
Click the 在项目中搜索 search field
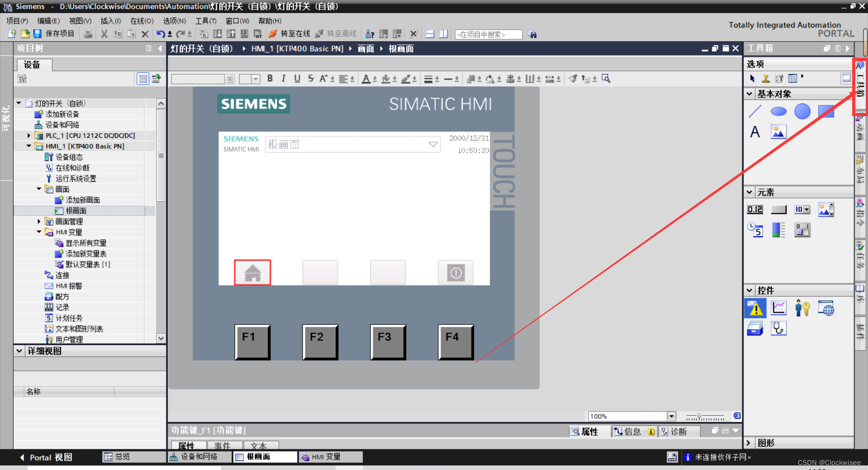[489, 34]
